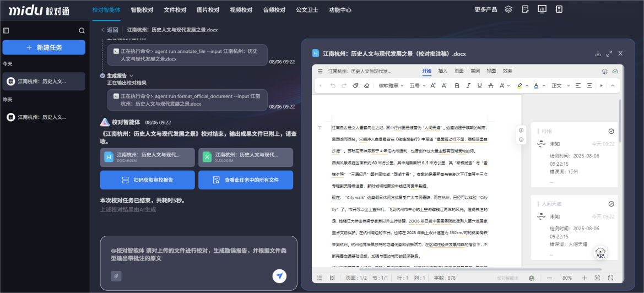This screenshot has height=293, width=644.
Task: Expand the preview panel to fullscreen
Action: click(x=609, y=53)
